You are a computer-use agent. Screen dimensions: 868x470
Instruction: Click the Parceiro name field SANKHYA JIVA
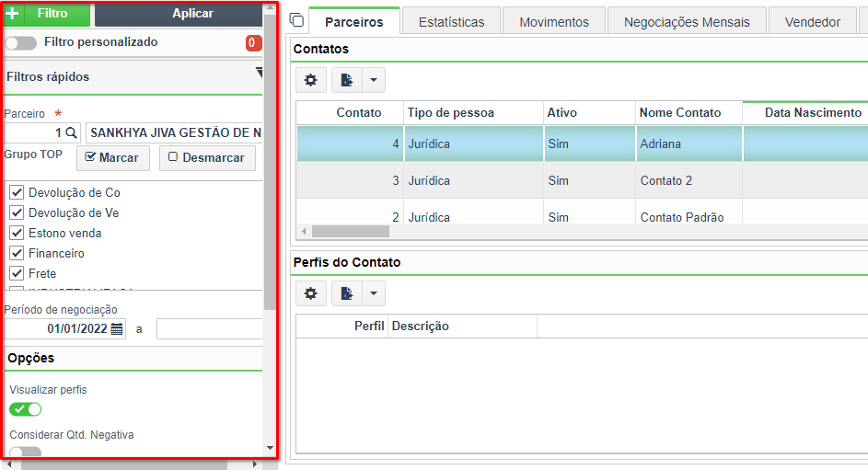tap(174, 132)
